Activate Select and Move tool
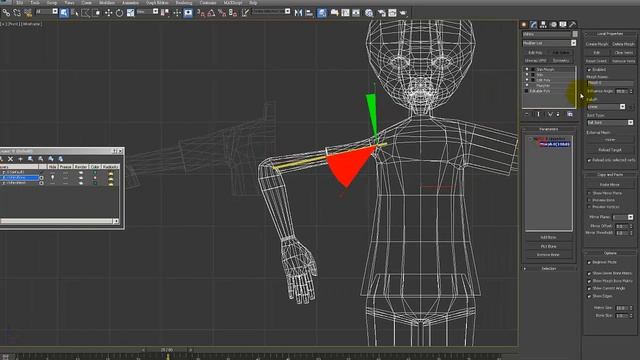Screen dimensions: 640x360 pos(108,13)
